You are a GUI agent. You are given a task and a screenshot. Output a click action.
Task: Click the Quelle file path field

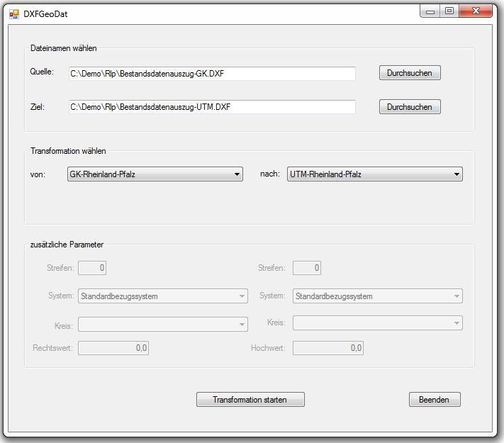[x=212, y=74]
